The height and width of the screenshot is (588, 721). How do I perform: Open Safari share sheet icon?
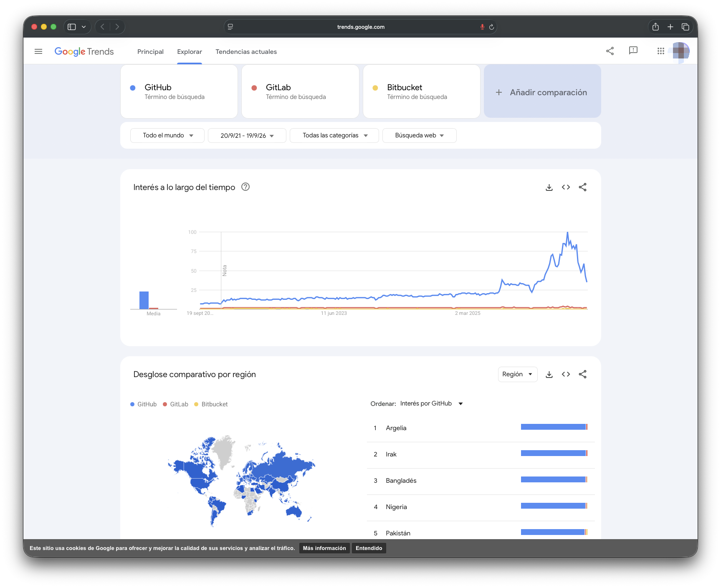tap(655, 27)
